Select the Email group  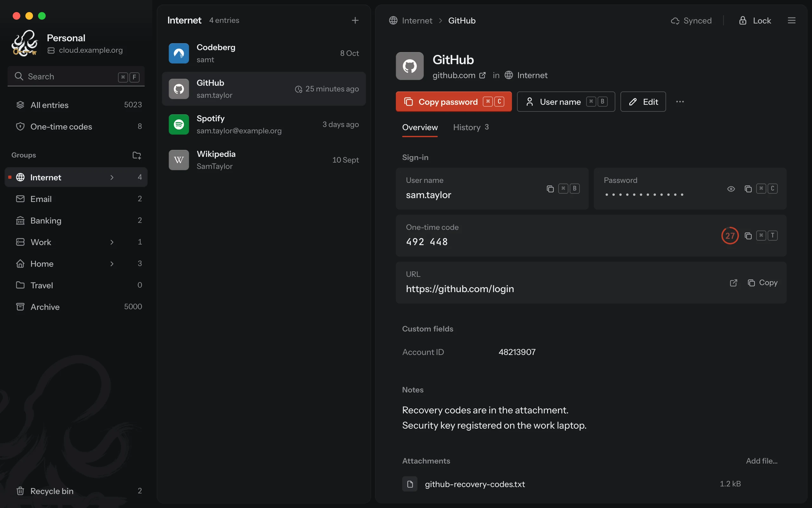point(76,199)
